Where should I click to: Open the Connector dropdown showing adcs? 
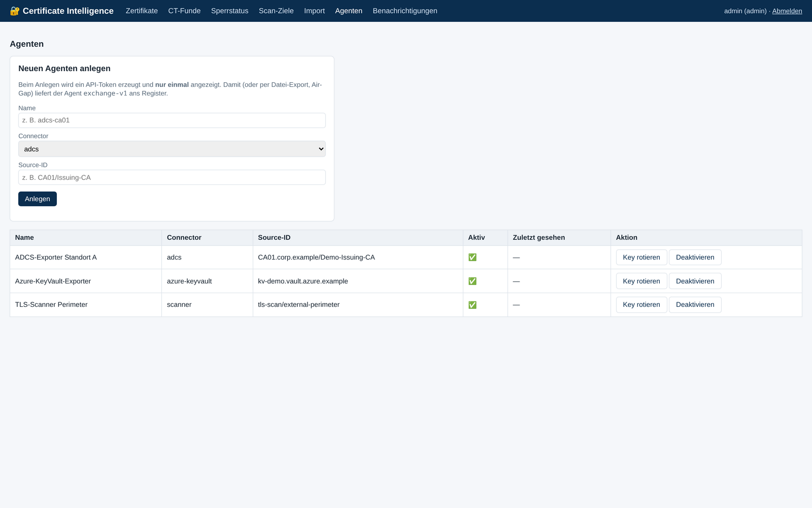[172, 149]
